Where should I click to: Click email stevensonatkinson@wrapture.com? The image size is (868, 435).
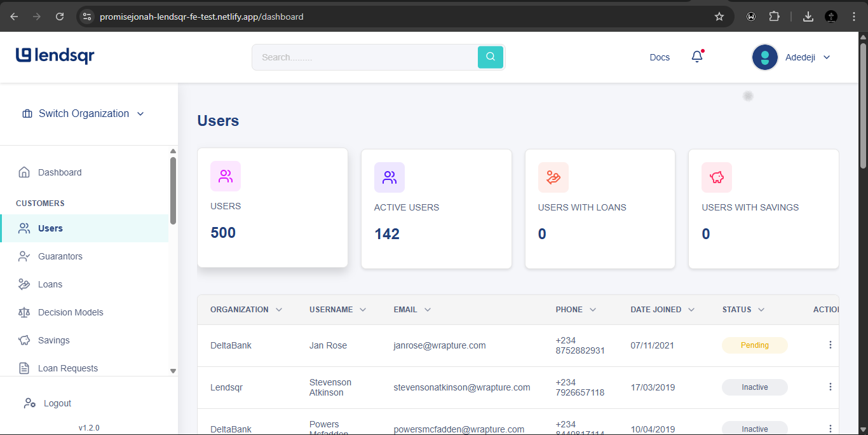(x=462, y=387)
